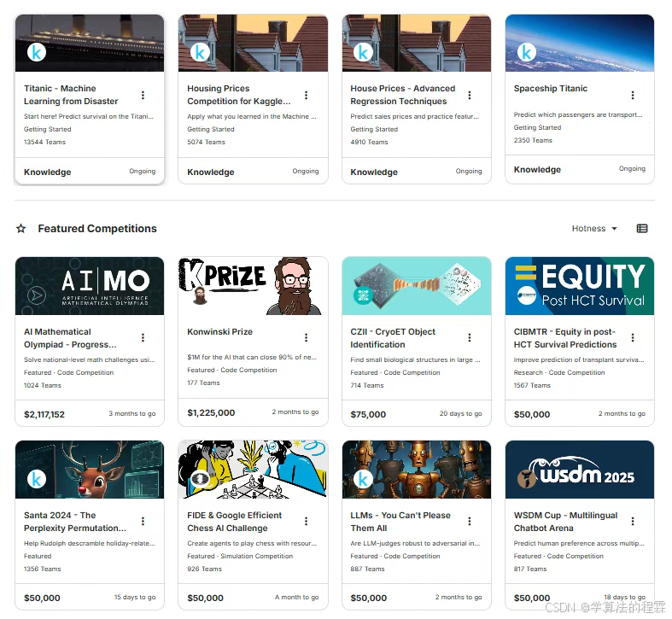Open Santa 2024 Perplexity Permutation title
672x619 pixels.
[x=75, y=522]
